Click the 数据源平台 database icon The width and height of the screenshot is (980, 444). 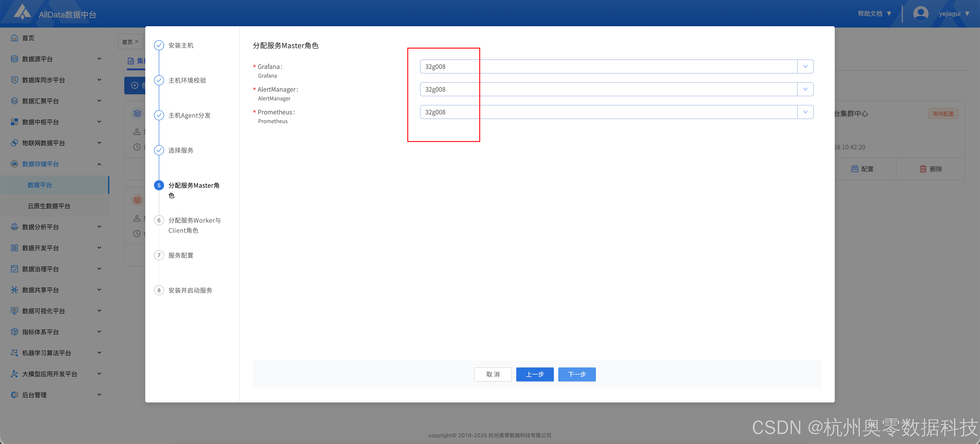coord(14,59)
